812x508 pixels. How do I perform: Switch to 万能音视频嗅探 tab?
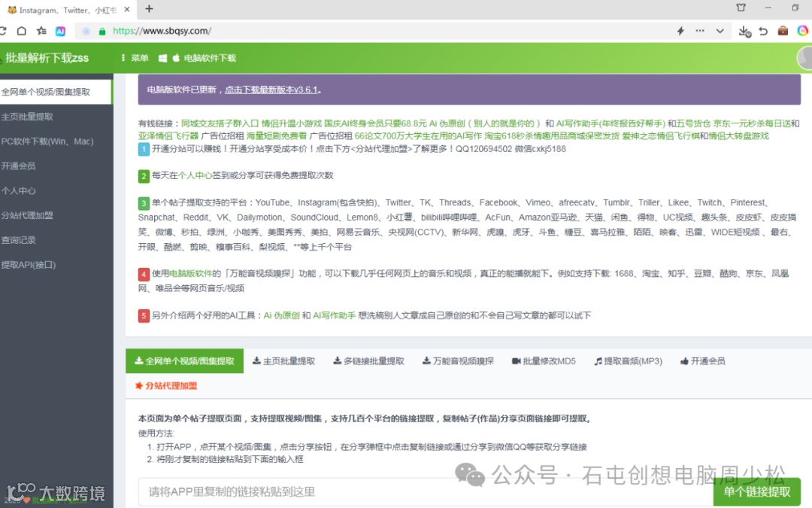[x=459, y=360]
